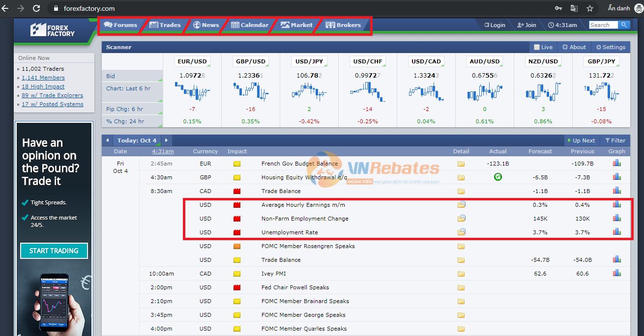Screen dimensions: 644x336
Task: Click the START TRADING ad button
Action: tap(54, 251)
